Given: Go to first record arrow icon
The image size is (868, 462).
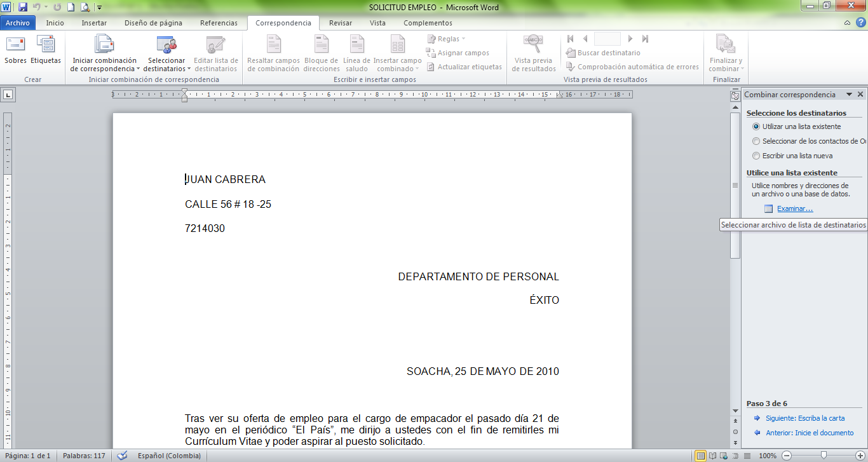Looking at the screenshot, I should coord(571,39).
